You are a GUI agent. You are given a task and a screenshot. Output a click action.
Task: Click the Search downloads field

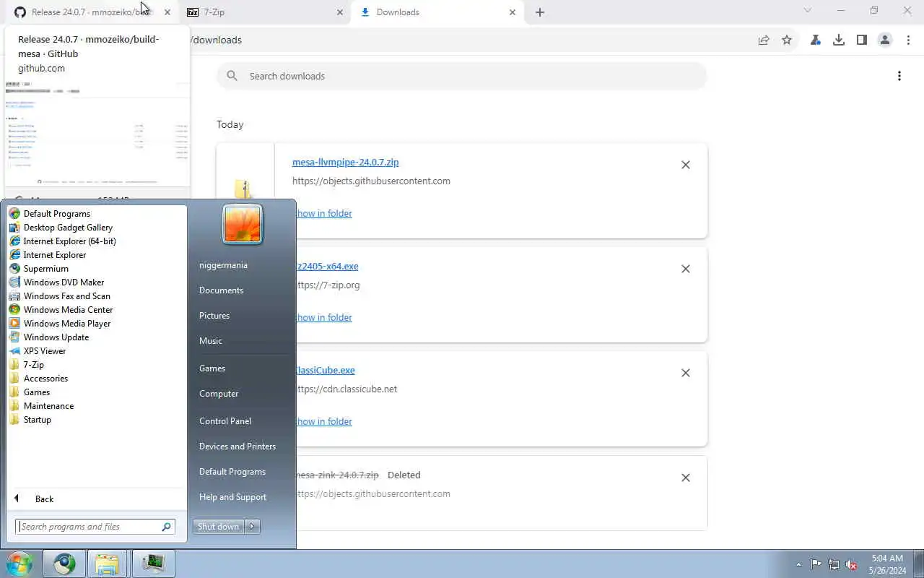click(x=462, y=76)
